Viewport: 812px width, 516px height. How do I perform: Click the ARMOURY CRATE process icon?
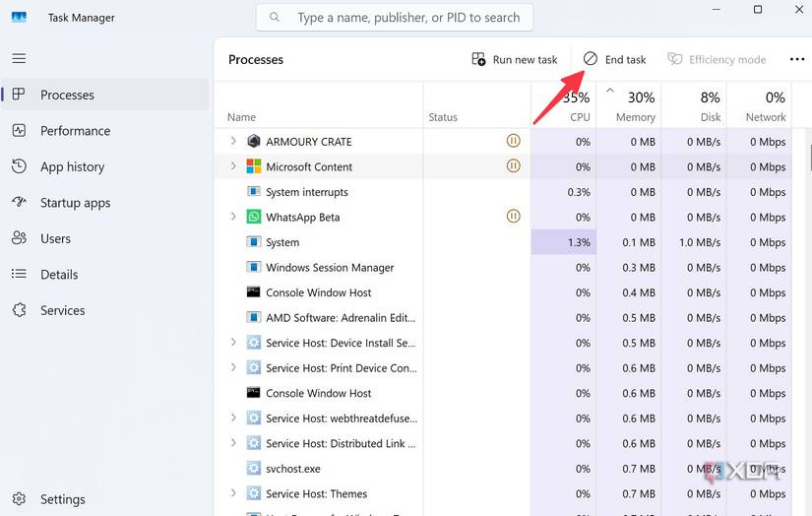[254, 142]
